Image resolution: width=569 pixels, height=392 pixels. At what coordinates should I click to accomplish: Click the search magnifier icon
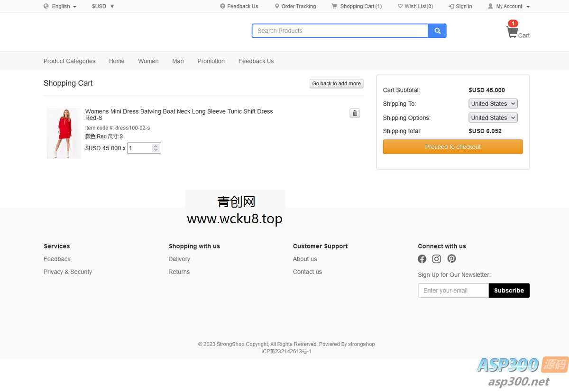point(437,30)
